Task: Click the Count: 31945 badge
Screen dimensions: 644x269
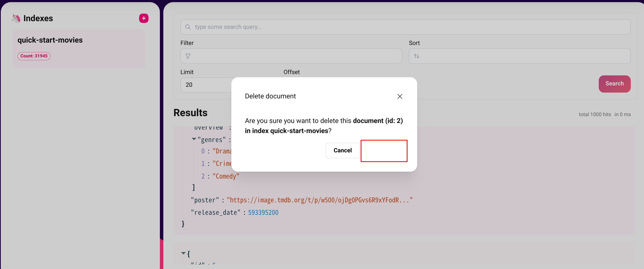Action: pos(34,56)
